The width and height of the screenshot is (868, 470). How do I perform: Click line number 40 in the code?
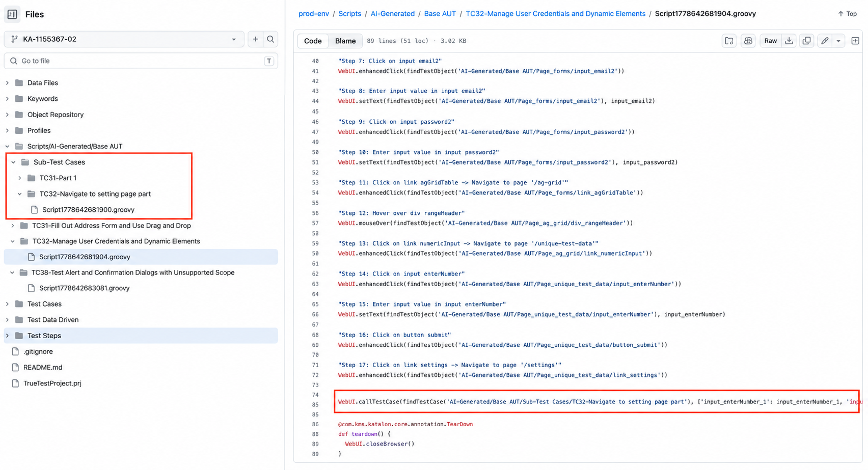coord(315,61)
